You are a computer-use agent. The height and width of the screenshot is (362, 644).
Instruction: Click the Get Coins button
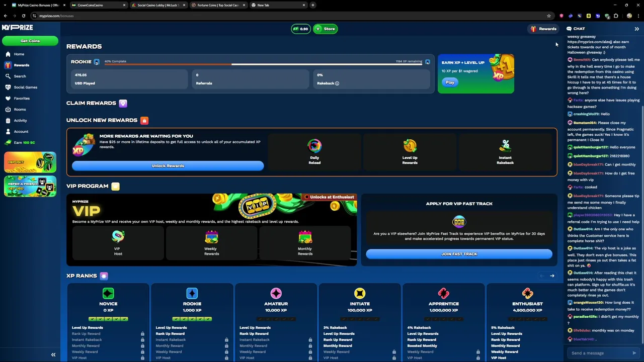tap(30, 41)
